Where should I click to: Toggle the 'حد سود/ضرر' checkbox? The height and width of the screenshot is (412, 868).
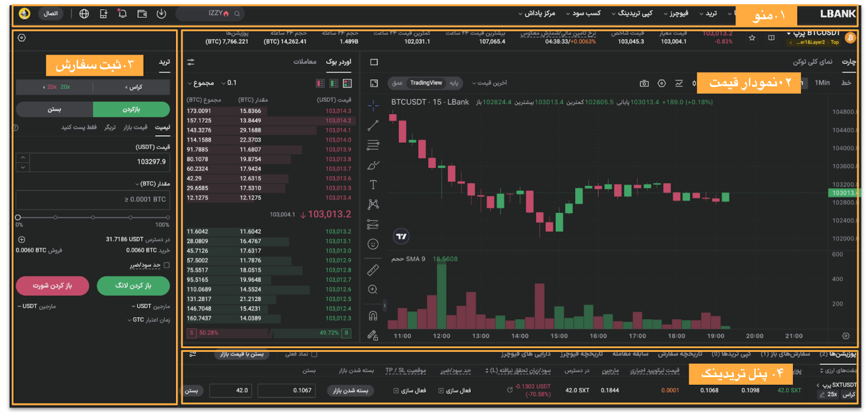(167, 265)
